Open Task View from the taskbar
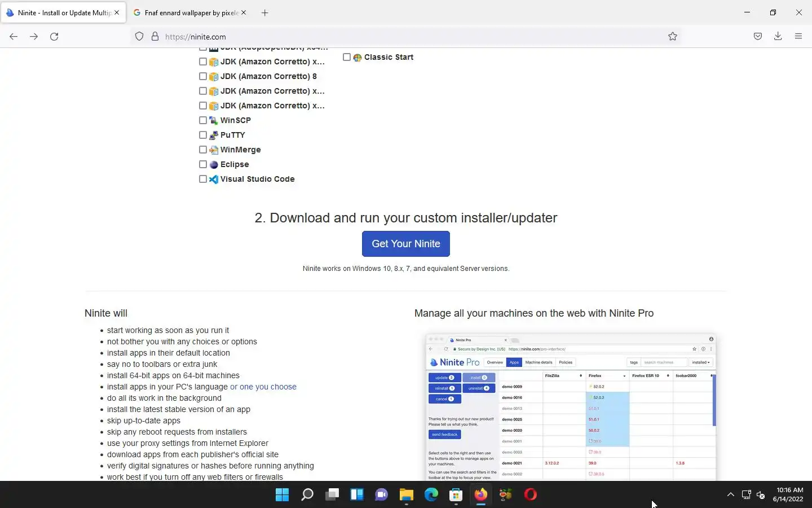 (x=332, y=495)
